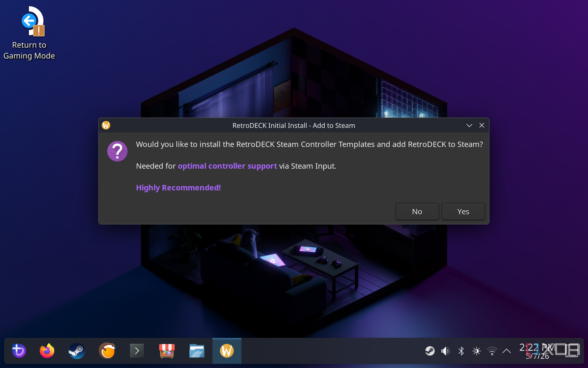The height and width of the screenshot is (368, 588).
Task: Open the brightness tray icon
Action: click(476, 351)
